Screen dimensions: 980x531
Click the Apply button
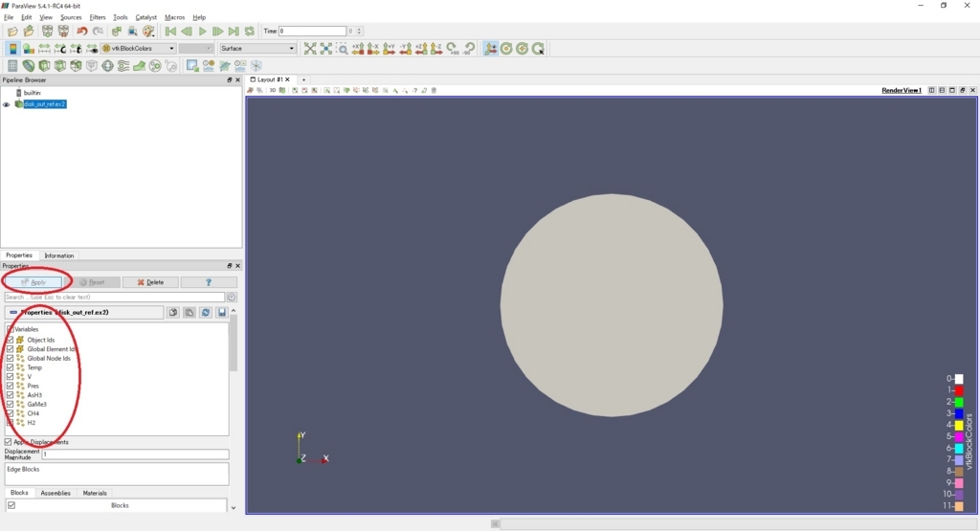pos(33,282)
